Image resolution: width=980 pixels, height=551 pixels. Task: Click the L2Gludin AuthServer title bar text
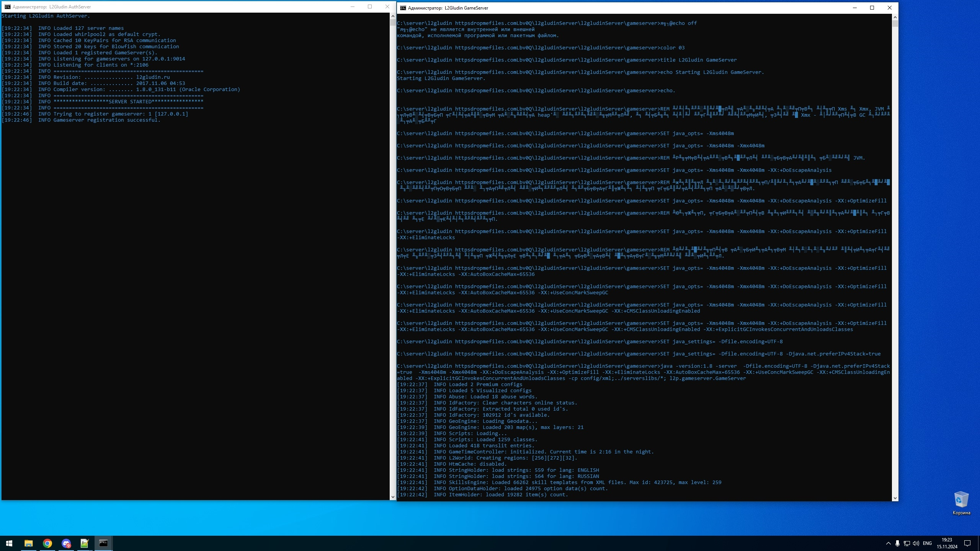pyautogui.click(x=52, y=7)
